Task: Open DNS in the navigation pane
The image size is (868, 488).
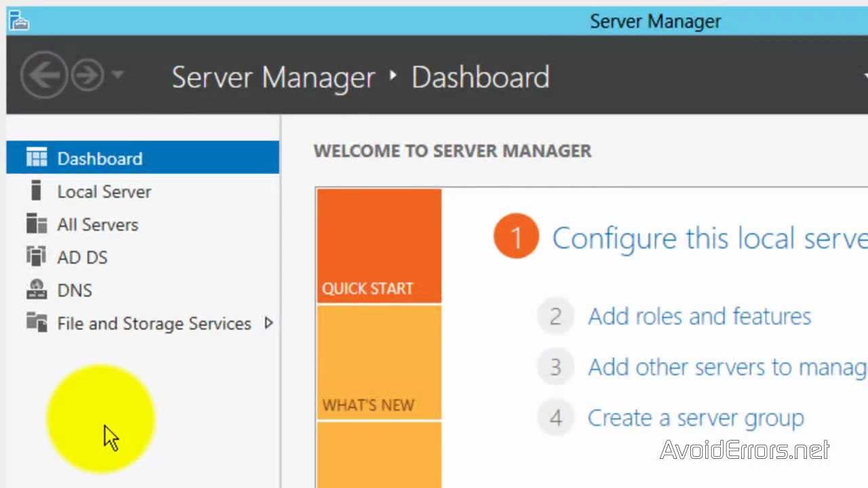Action: point(142,290)
